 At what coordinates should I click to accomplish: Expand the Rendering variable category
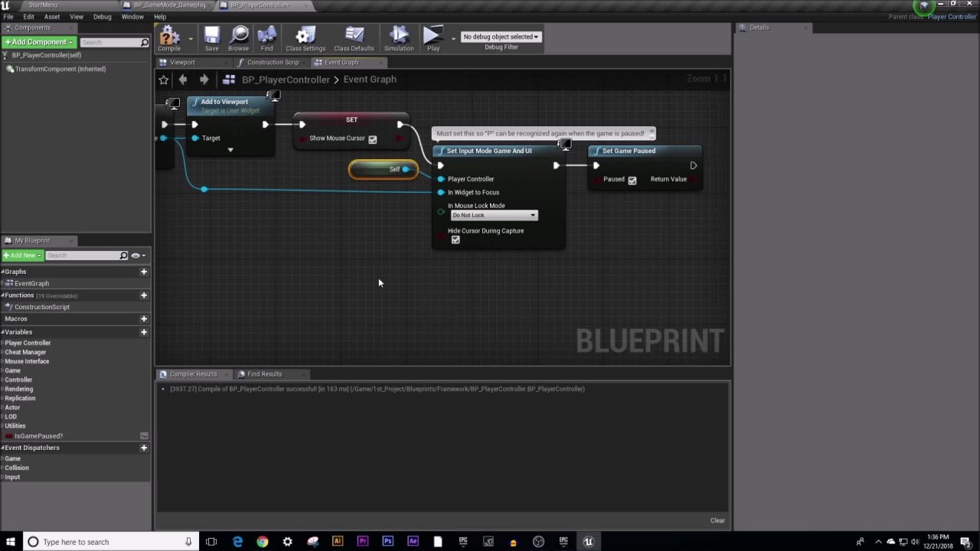(x=2, y=389)
